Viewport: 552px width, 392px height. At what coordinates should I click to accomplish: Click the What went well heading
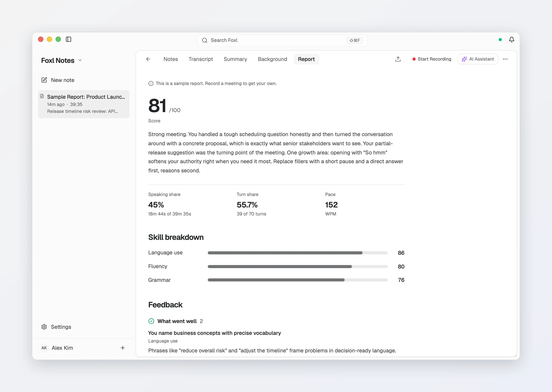pos(177,321)
